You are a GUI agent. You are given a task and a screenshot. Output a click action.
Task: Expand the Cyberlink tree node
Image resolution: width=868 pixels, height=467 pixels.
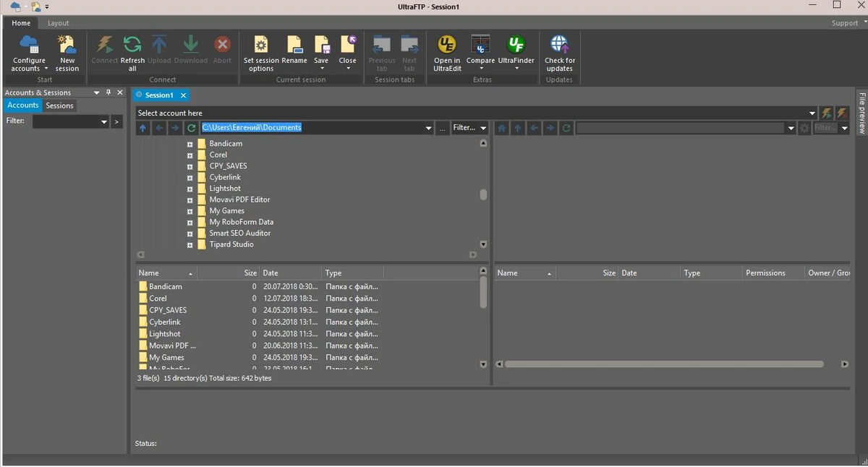190,177
